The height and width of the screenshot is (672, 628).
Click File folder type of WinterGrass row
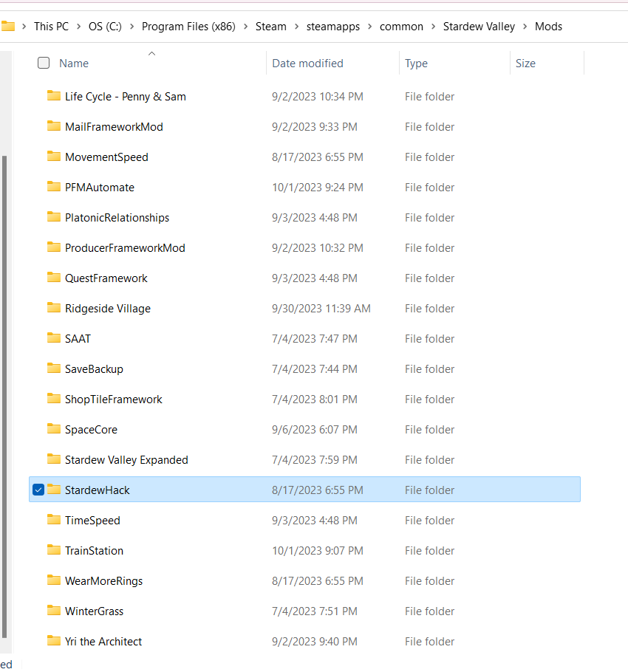click(x=429, y=611)
